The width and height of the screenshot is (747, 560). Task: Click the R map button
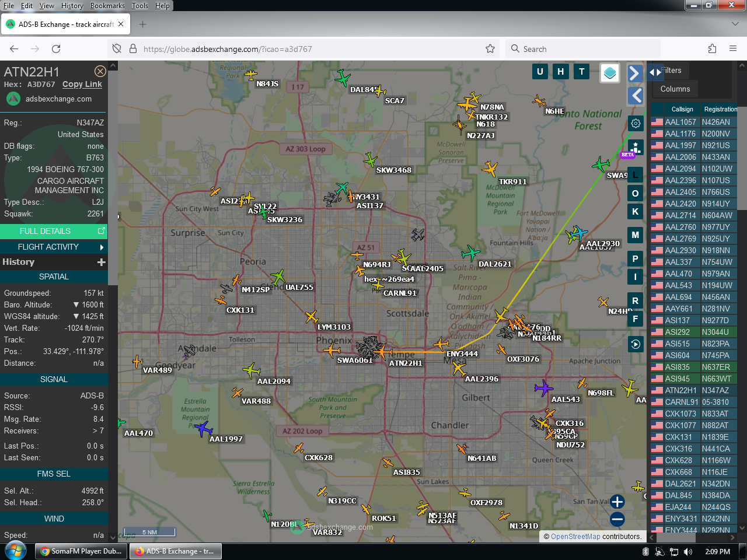[x=636, y=300]
